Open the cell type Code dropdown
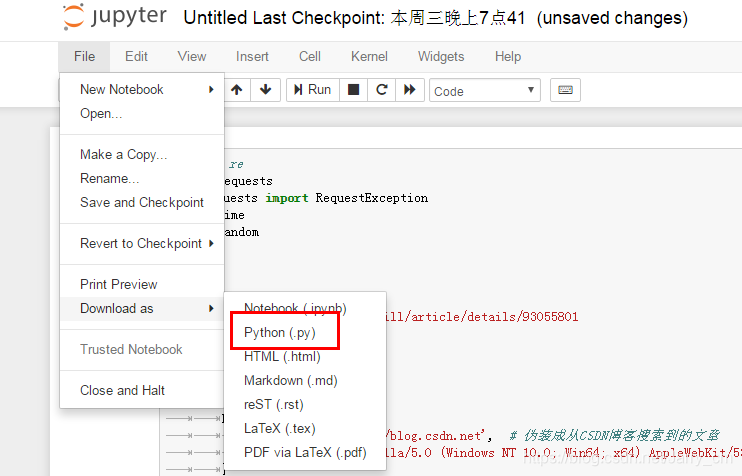Screen dimensions: 742x476 tap(485, 90)
